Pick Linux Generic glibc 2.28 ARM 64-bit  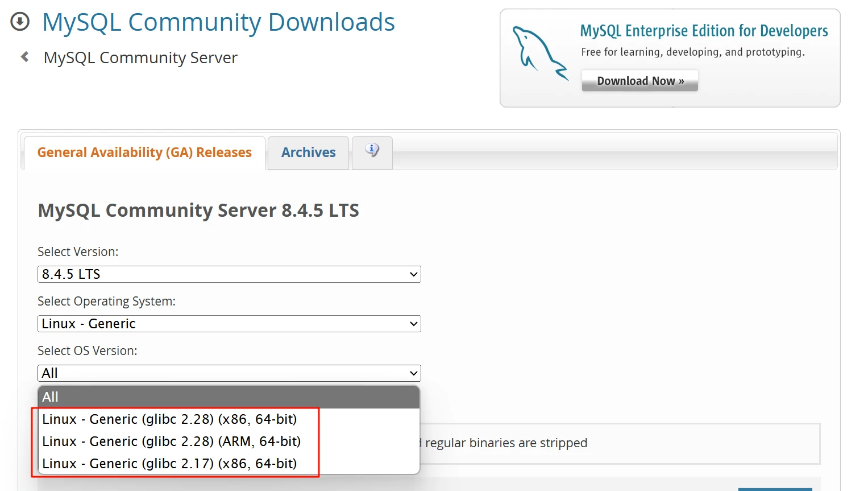click(x=171, y=442)
